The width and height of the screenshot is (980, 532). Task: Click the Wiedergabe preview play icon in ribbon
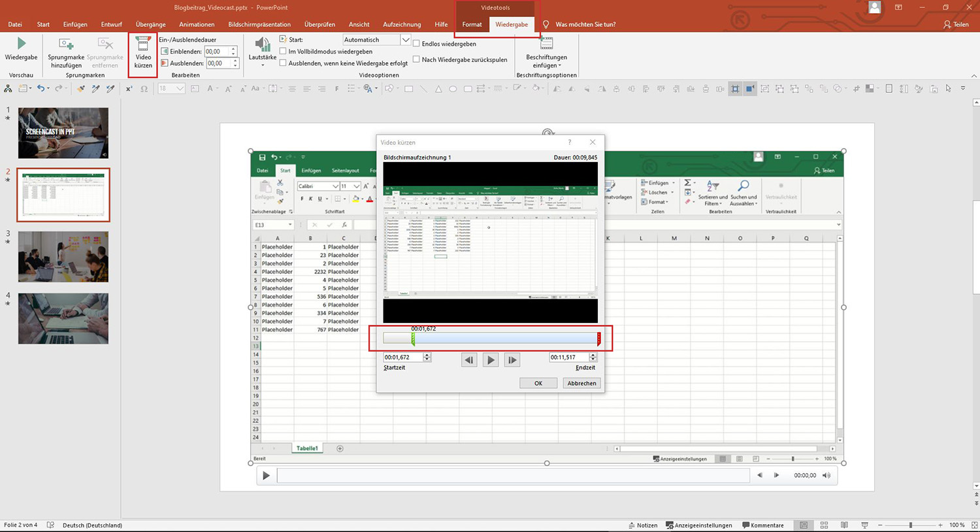click(x=22, y=44)
